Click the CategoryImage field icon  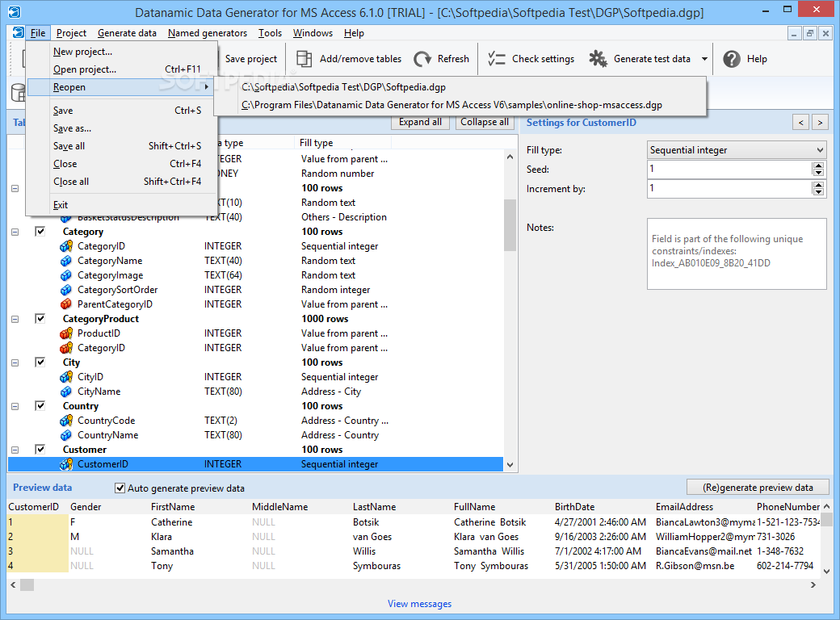click(x=66, y=275)
